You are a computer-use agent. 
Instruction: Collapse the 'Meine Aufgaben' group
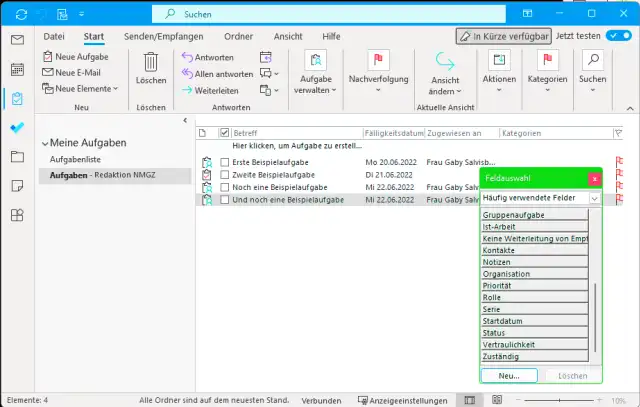pos(45,142)
